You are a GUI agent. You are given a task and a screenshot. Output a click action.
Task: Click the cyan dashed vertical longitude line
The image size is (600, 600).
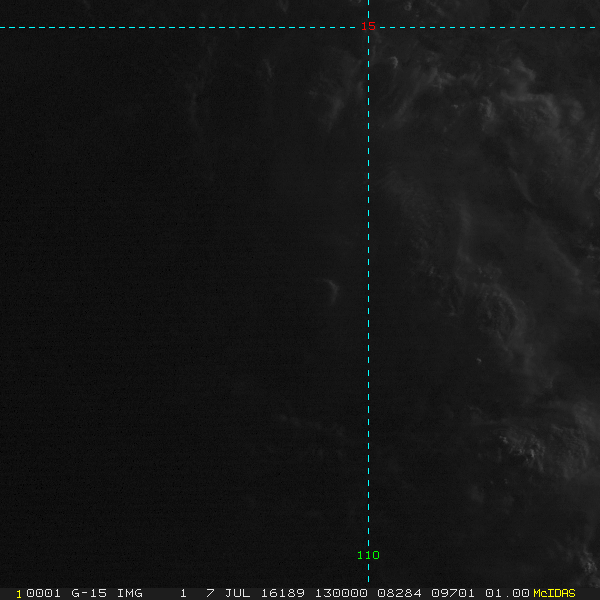(x=368, y=300)
